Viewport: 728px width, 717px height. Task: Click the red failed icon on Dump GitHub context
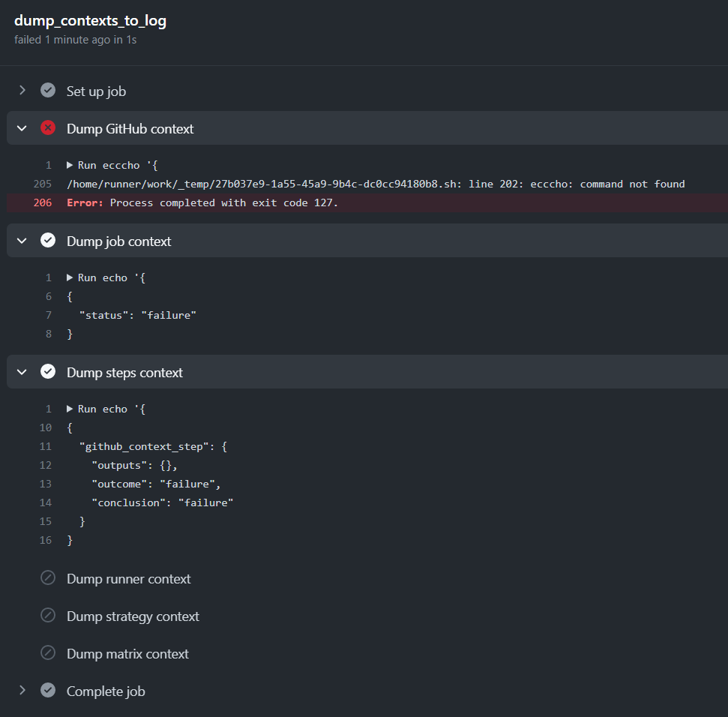click(x=48, y=127)
